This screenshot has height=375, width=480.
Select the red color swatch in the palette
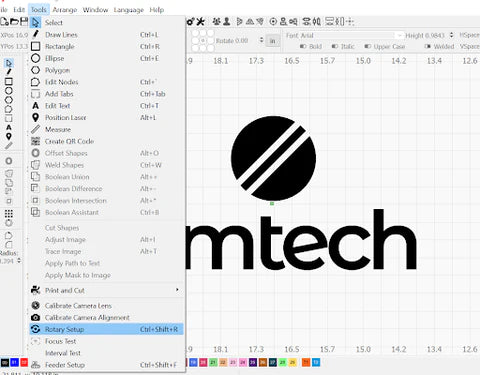[x=24, y=362]
